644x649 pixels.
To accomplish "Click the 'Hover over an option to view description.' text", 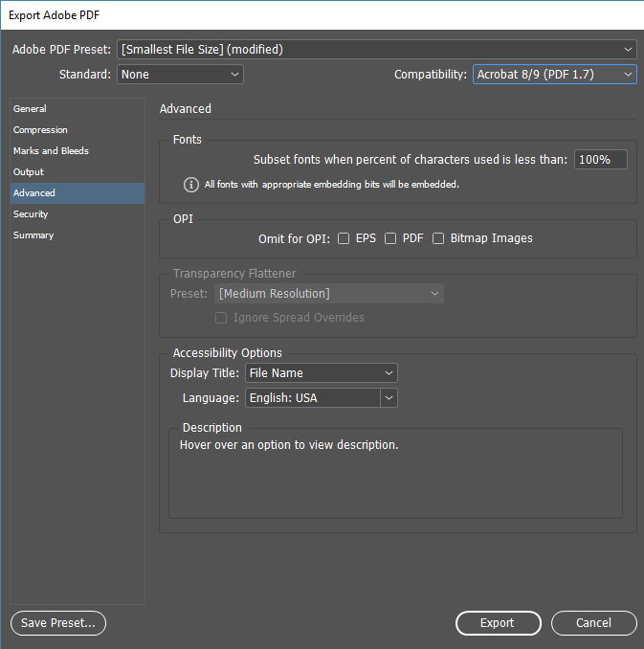I will pyautogui.click(x=289, y=445).
